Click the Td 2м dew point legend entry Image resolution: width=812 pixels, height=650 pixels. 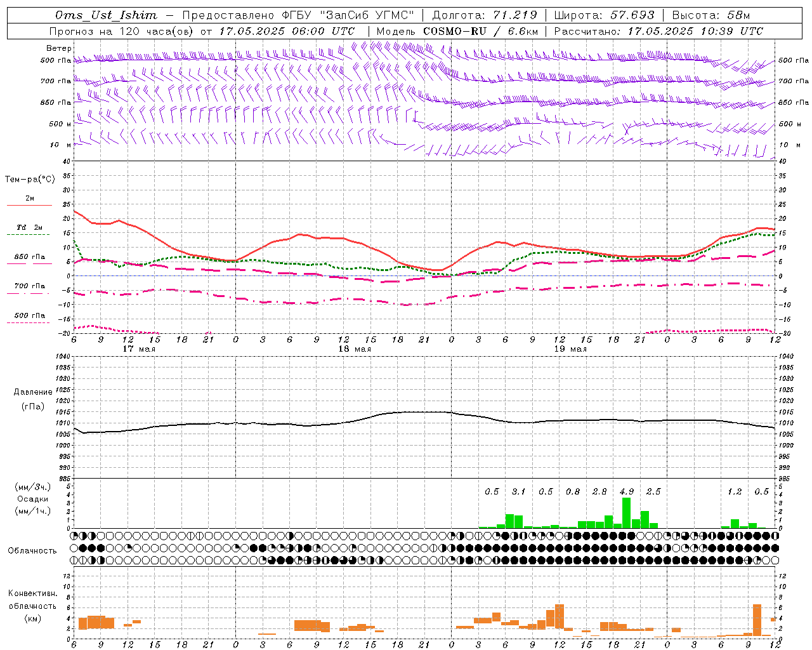30,227
